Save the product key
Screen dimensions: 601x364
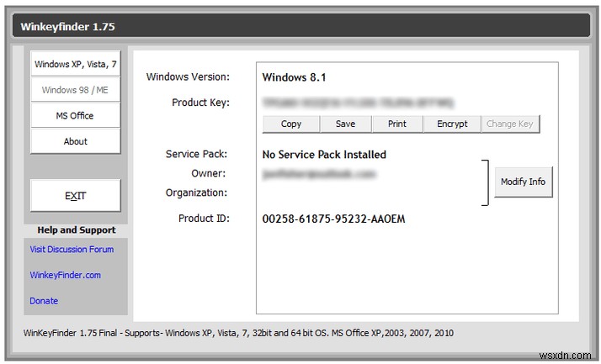345,124
